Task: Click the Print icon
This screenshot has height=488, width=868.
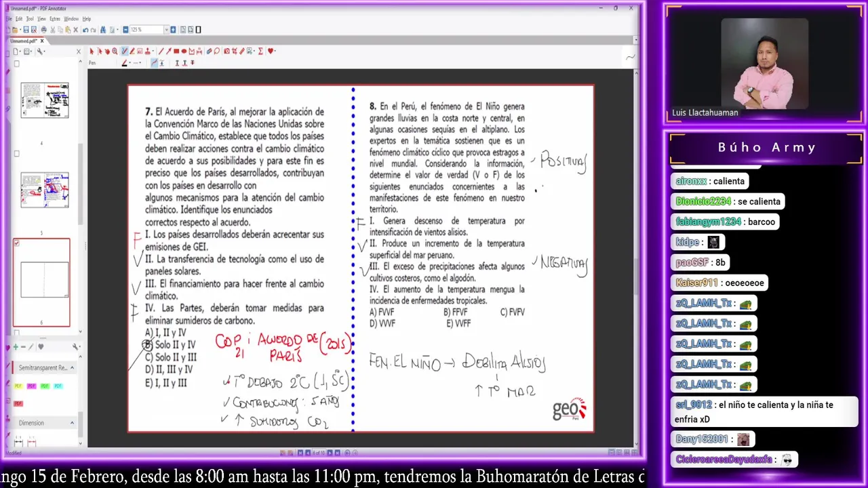Action: [44, 30]
